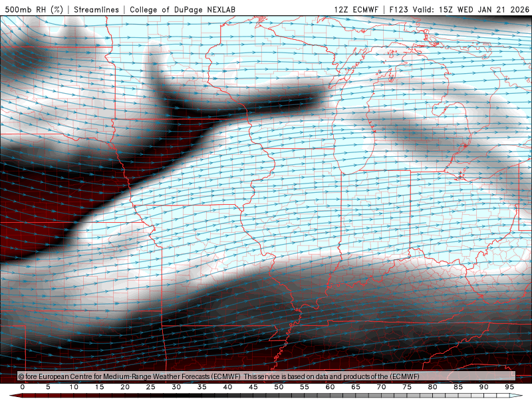The height and width of the screenshot is (399, 532).
Task: Click the legend value '30'
Action: [x=176, y=387]
